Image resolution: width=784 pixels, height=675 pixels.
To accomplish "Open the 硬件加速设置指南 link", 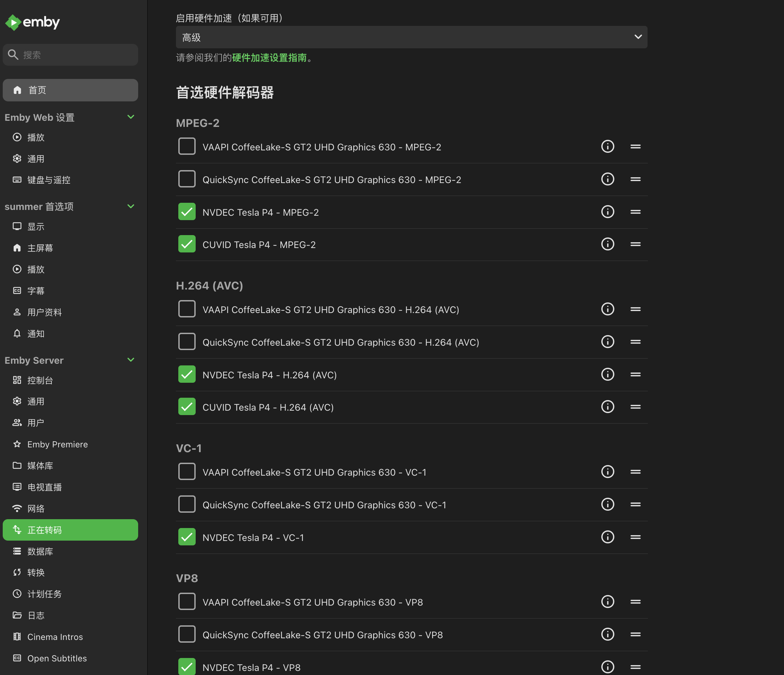I will 269,58.
